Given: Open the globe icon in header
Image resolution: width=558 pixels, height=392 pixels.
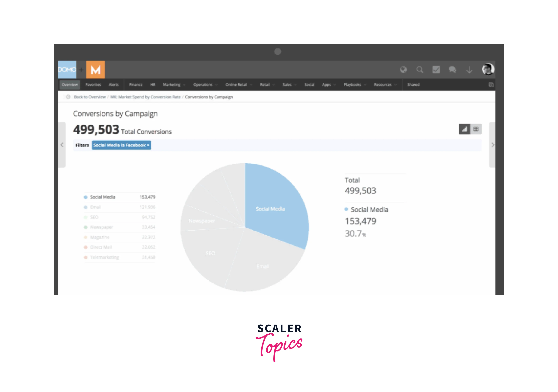Looking at the screenshot, I should (403, 70).
